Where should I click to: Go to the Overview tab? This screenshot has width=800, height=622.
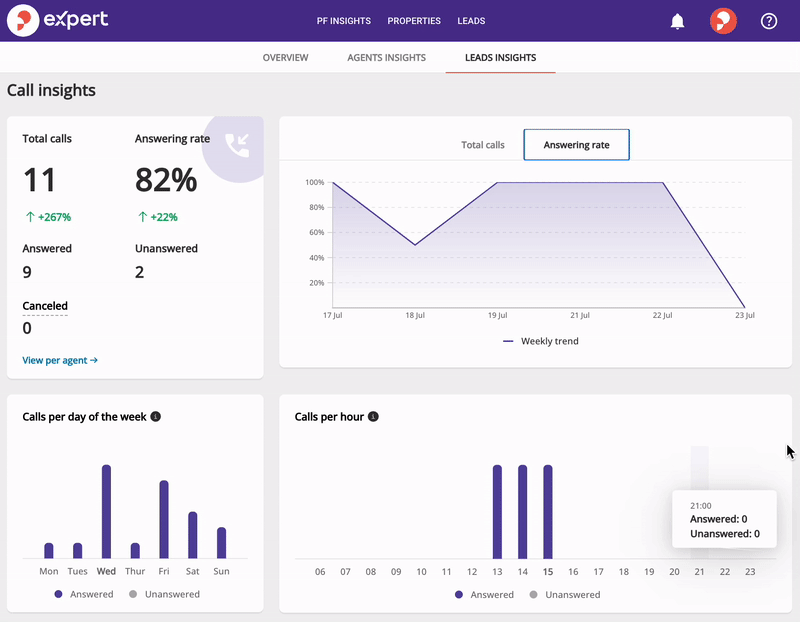tap(285, 58)
